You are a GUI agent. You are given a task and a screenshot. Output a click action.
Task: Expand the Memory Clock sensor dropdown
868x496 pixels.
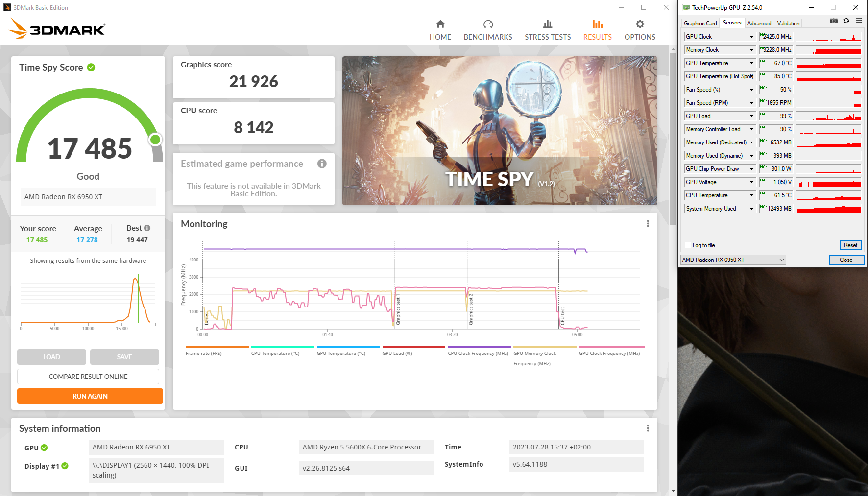click(x=751, y=50)
